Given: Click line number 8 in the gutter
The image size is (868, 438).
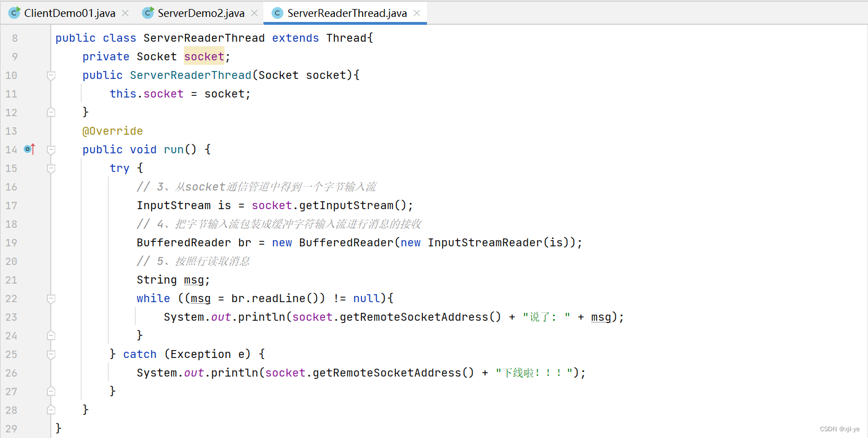Looking at the screenshot, I should tap(14, 38).
